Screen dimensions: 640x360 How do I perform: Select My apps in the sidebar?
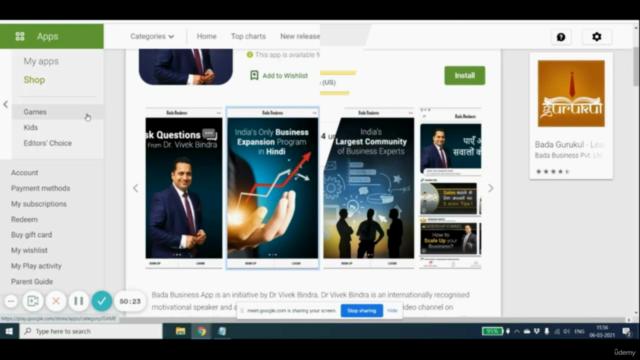(41, 61)
